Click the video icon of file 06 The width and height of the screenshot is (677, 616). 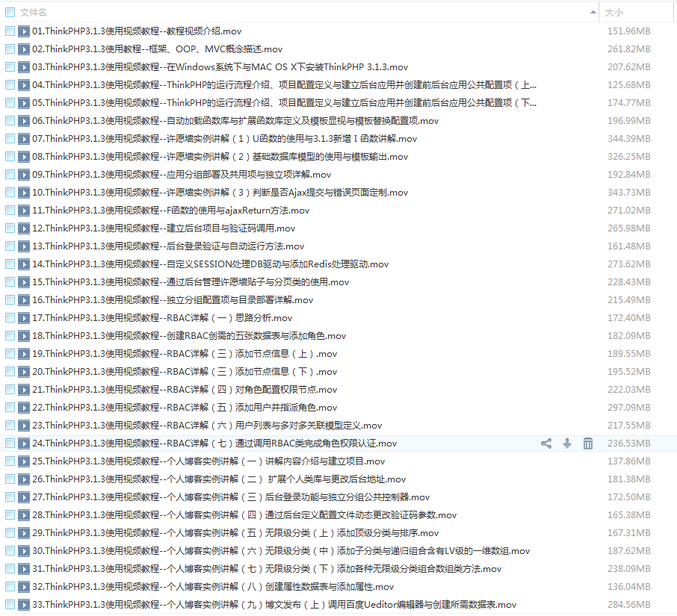tap(24, 121)
